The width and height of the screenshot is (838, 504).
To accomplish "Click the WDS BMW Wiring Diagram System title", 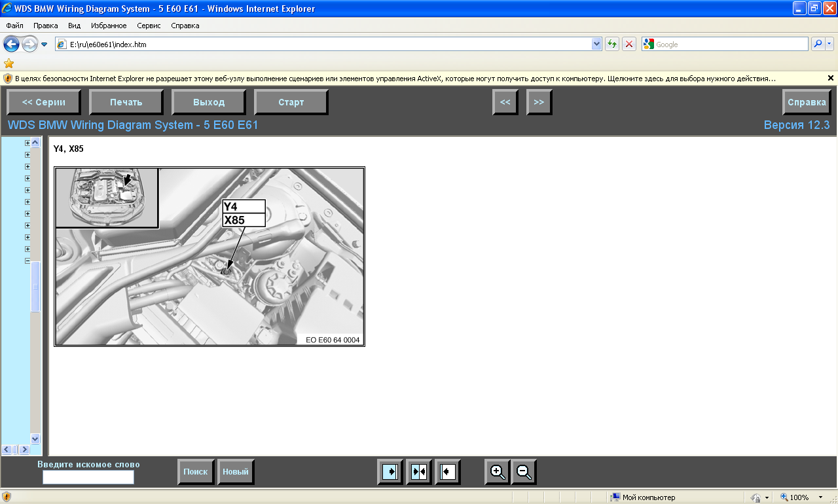I will (133, 125).
